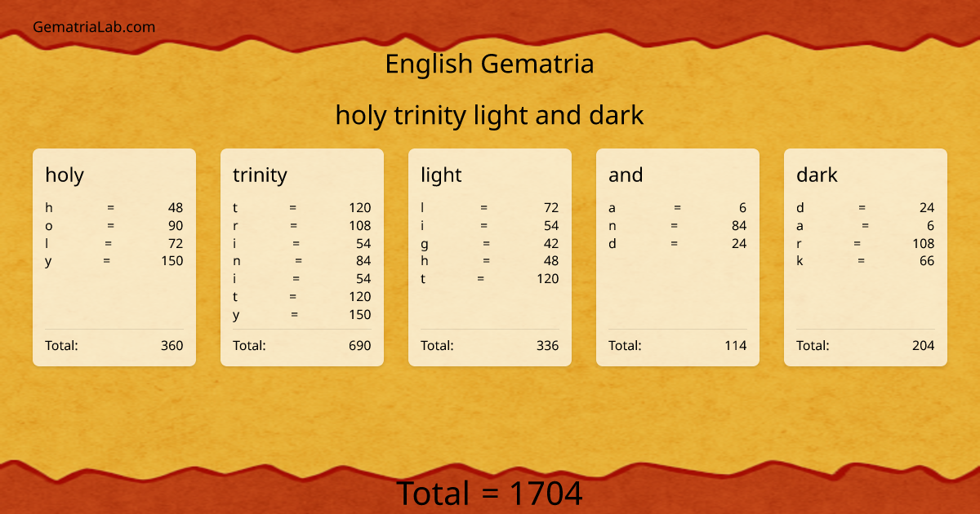
Task: Click the and card total 114
Action: tap(736, 345)
